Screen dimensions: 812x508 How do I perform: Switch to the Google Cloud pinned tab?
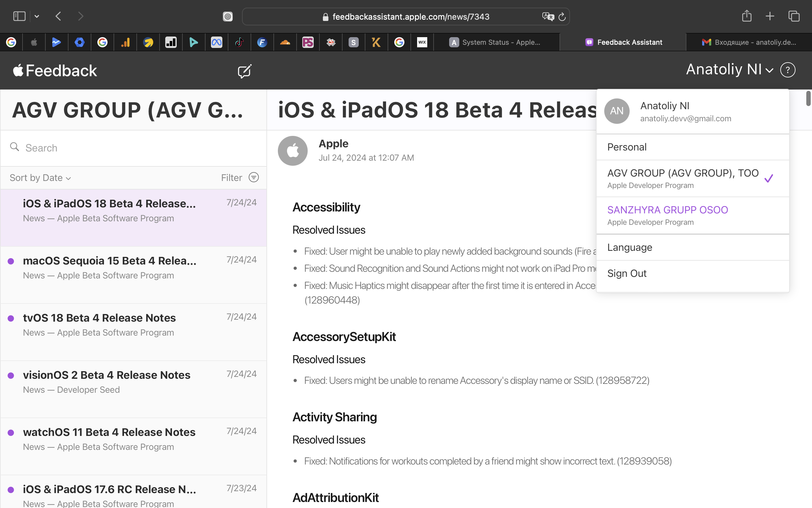(x=80, y=42)
